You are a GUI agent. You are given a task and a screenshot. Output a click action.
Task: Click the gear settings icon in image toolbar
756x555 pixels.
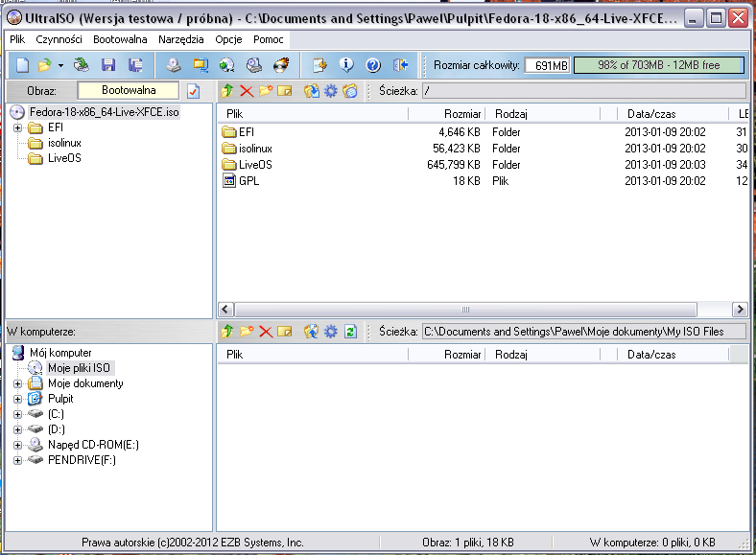pos(331,91)
